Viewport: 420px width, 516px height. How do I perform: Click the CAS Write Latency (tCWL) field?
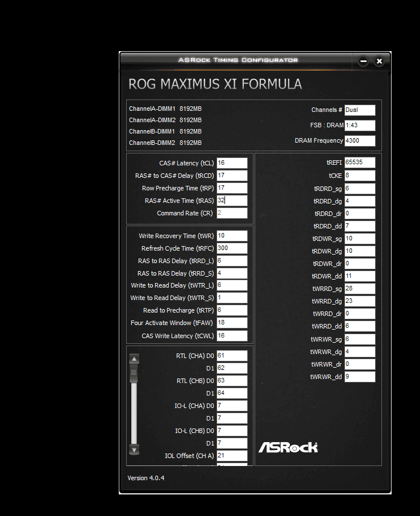click(x=232, y=336)
